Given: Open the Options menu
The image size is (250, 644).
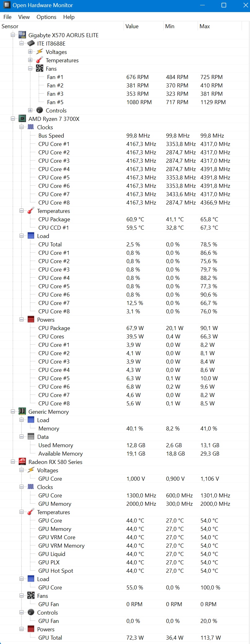Looking at the screenshot, I should tap(46, 17).
